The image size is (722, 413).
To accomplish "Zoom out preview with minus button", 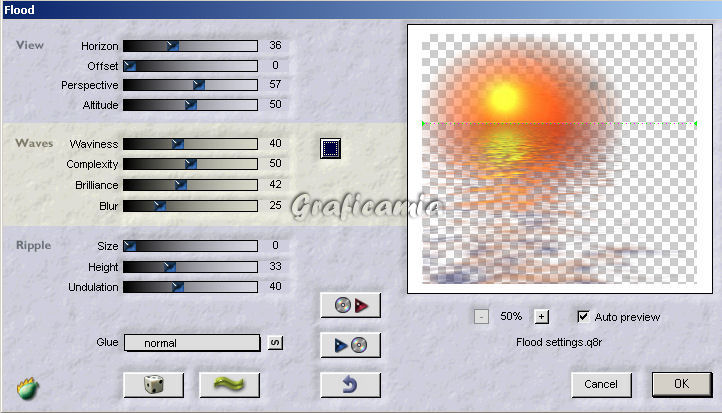I will pos(481,317).
